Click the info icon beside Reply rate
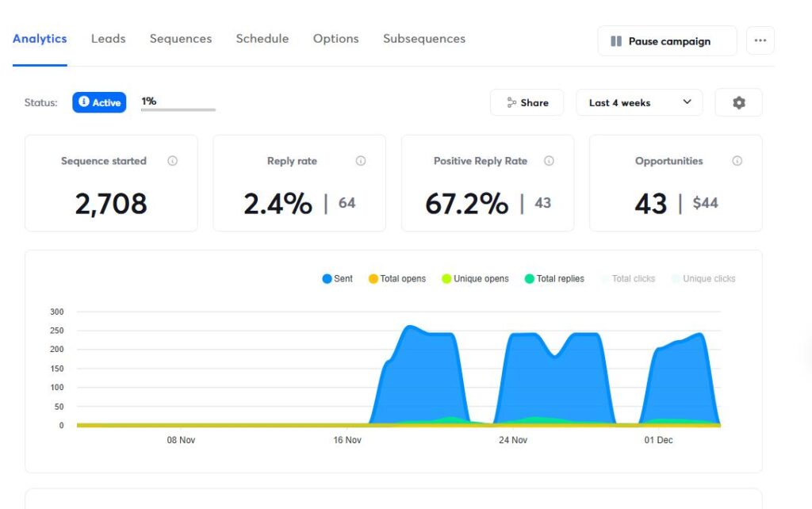812x509 pixels. click(x=361, y=161)
